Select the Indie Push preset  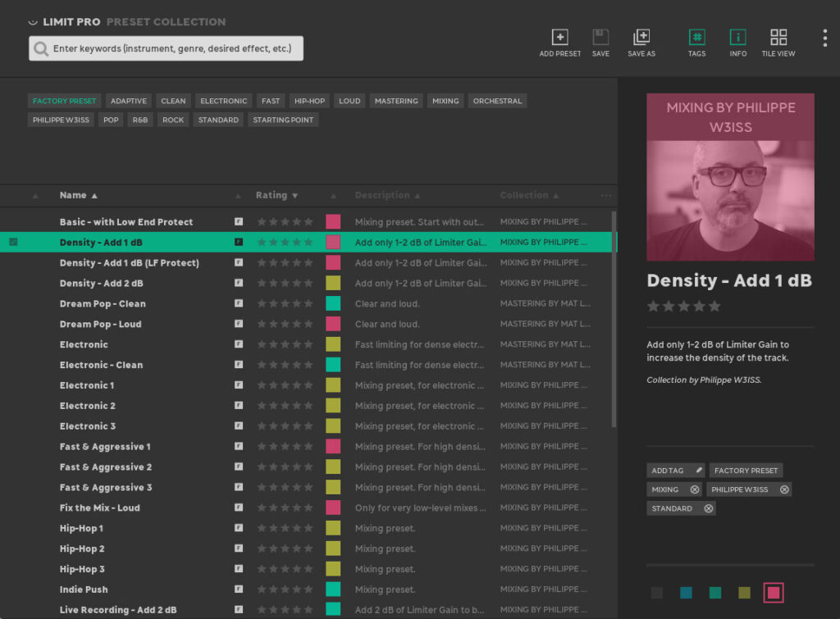coord(308,589)
